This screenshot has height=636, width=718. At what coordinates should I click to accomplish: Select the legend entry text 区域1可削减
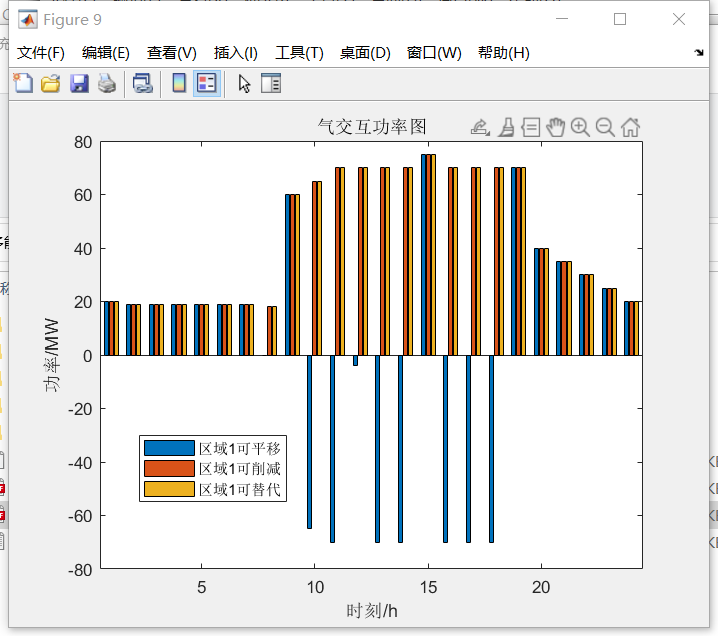pos(240,469)
